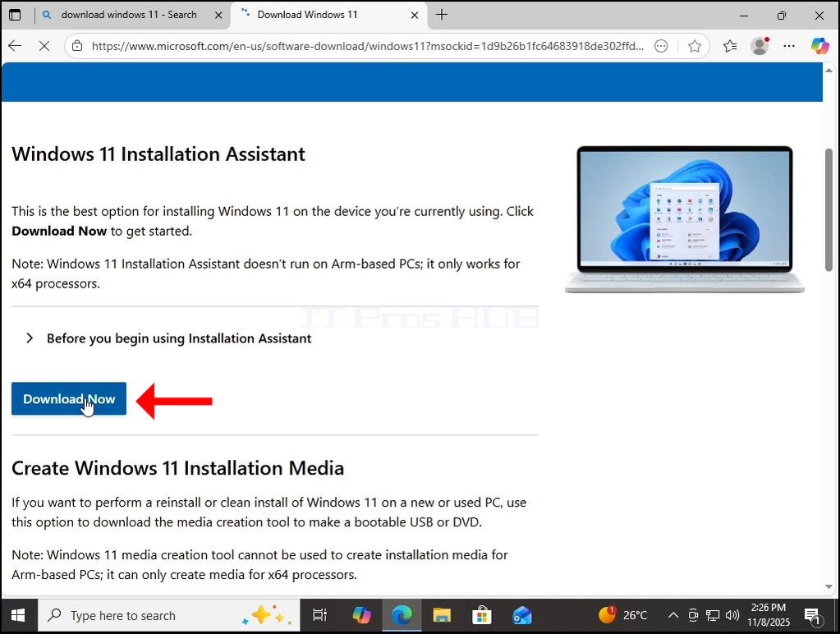Image resolution: width=840 pixels, height=634 pixels.
Task: Stop loading the page
Action: pyautogui.click(x=44, y=46)
